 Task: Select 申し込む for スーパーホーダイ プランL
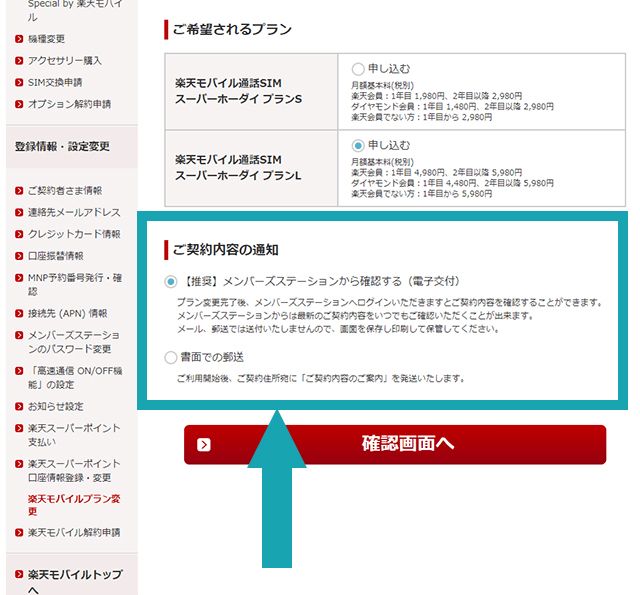pos(358,145)
